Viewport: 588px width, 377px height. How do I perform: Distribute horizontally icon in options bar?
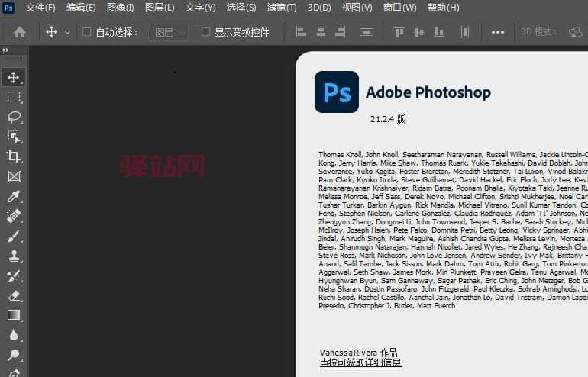464,32
